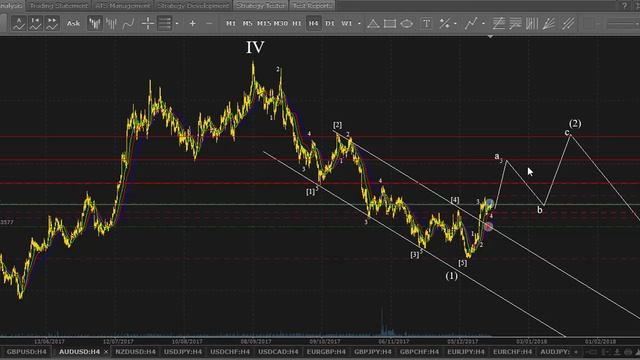Switch to the USDCAD:H4 chart tab
Image resolution: width=640 pixels, height=360 pixels.
point(278,351)
